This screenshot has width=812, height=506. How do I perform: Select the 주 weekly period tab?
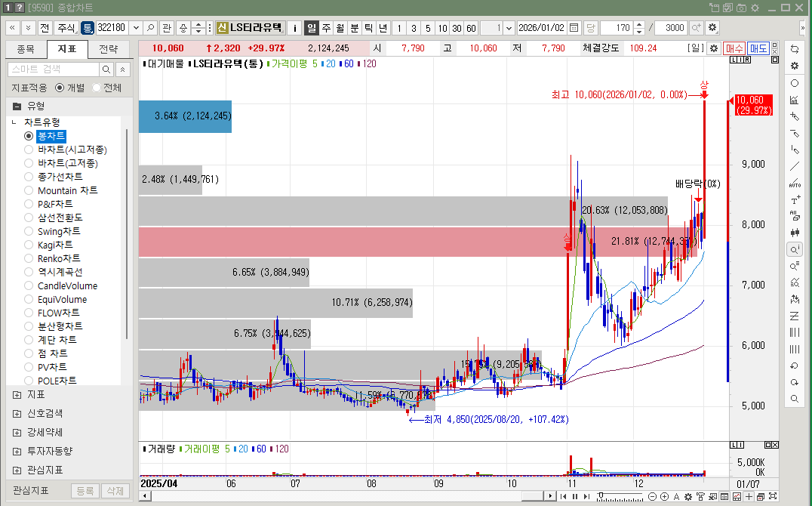[x=326, y=27]
